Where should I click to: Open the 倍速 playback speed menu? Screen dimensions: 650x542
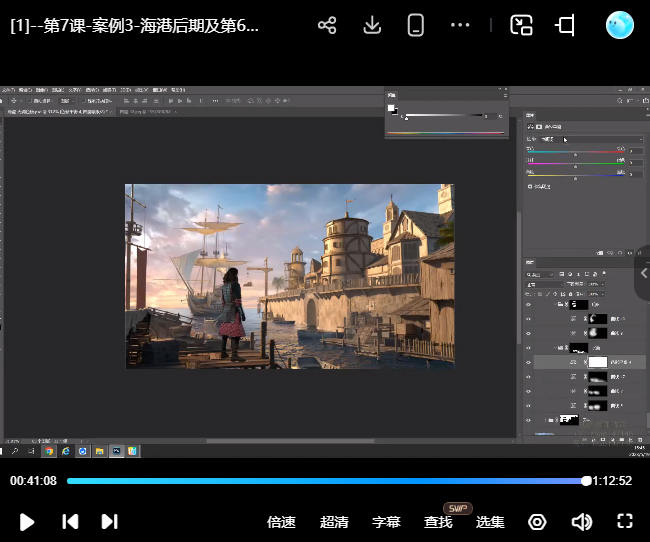point(281,522)
